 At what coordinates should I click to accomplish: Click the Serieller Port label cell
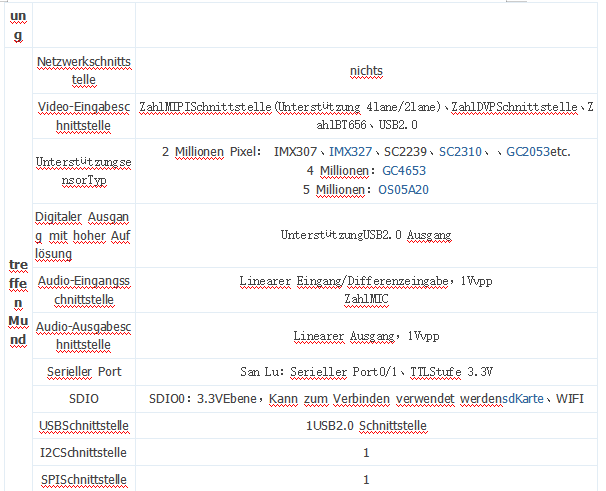pyautogui.click(x=84, y=371)
